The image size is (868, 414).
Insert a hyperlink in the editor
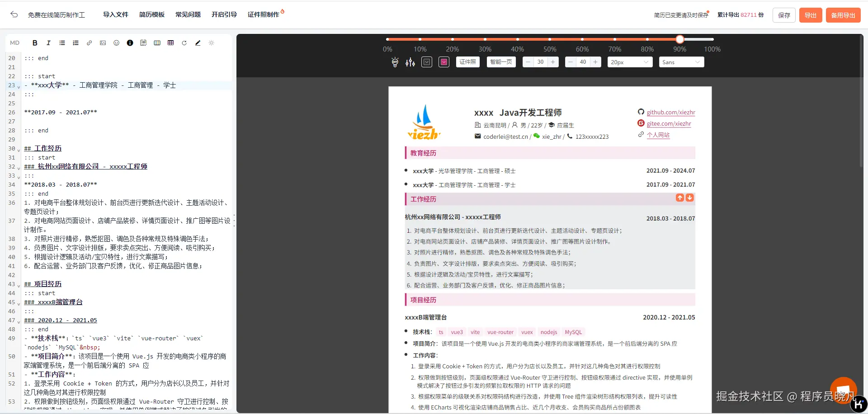(x=89, y=42)
